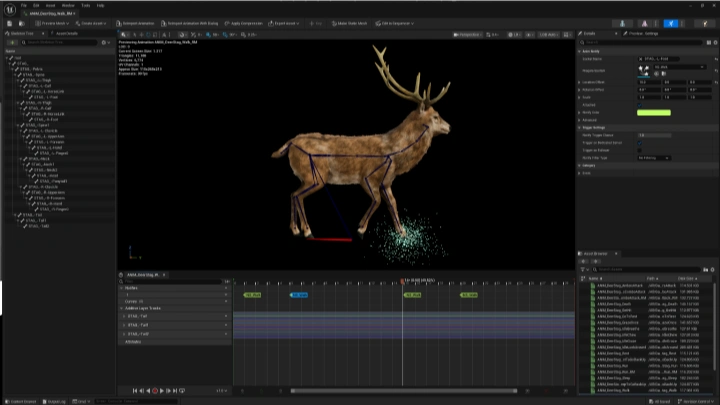Click the timeline horizontal range scrollbar
The image size is (720, 405).
[404, 391]
